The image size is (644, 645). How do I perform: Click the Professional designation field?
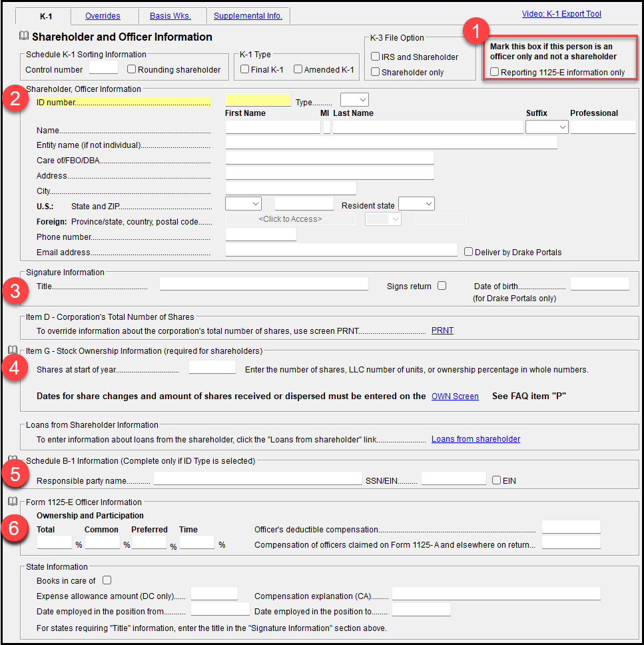pyautogui.click(x=603, y=127)
